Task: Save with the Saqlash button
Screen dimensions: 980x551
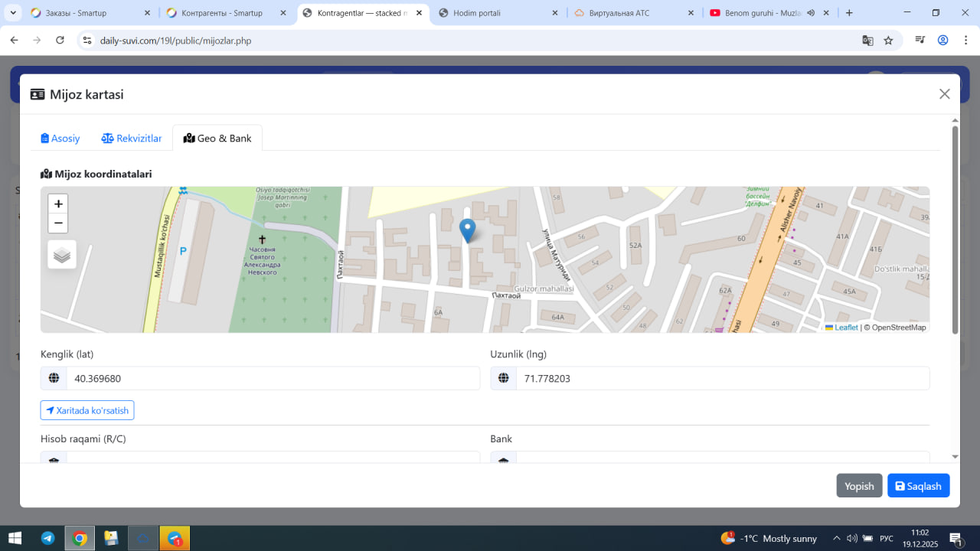Action: [918, 486]
